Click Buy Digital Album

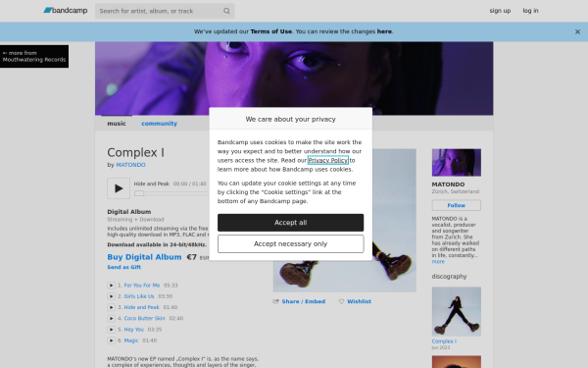coord(144,257)
